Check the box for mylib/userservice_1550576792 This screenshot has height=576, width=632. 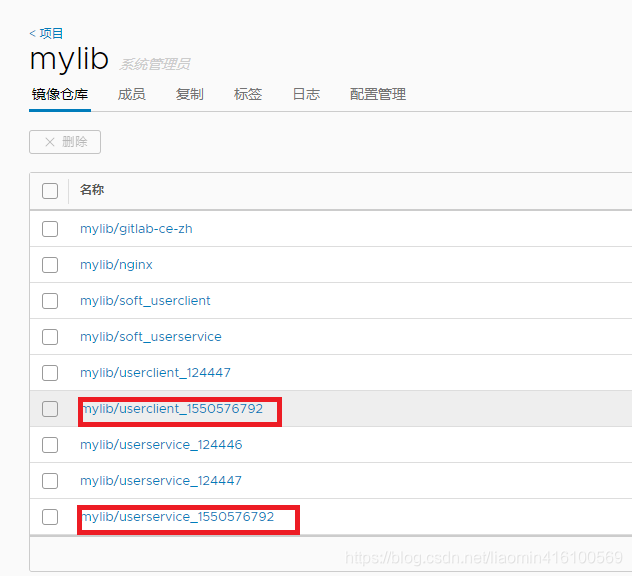tap(50, 517)
